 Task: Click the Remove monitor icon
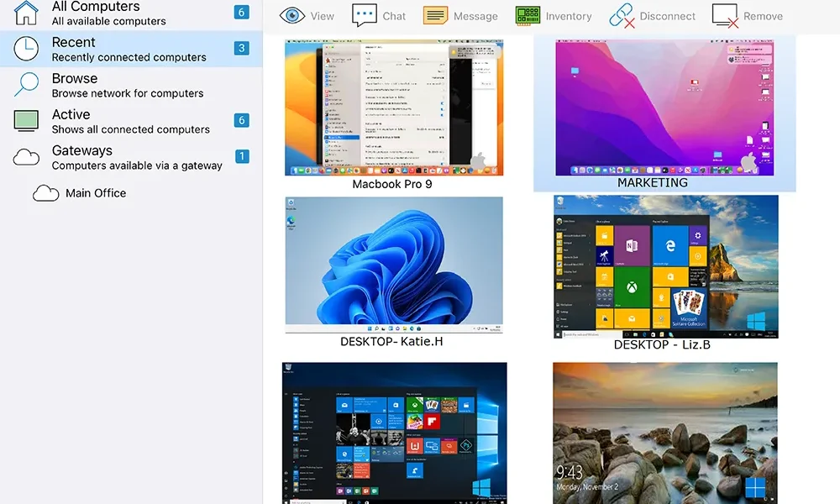[725, 15]
